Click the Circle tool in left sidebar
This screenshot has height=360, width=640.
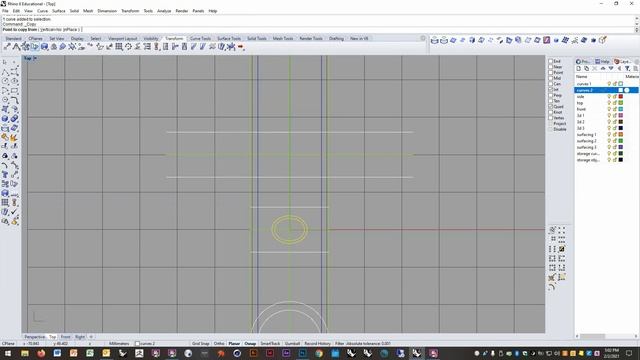(x=5, y=81)
